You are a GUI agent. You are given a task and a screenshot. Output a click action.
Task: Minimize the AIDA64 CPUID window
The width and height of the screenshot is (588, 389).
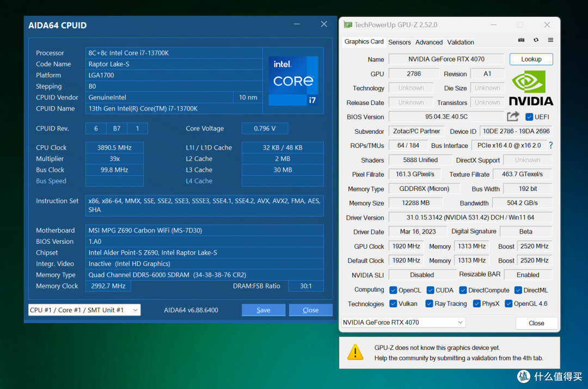tap(297, 24)
